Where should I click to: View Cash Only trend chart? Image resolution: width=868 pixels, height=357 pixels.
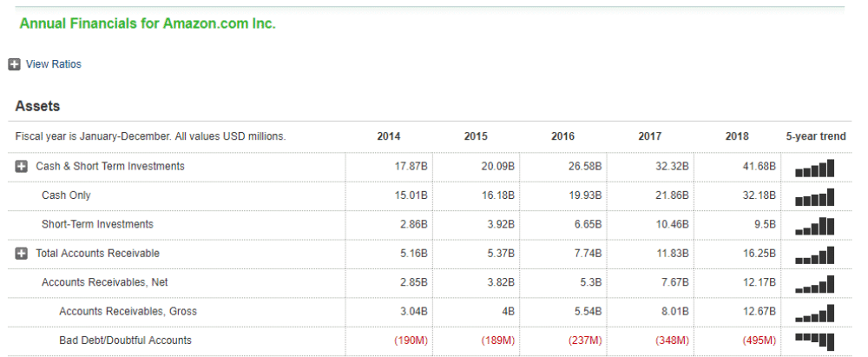[x=814, y=197]
